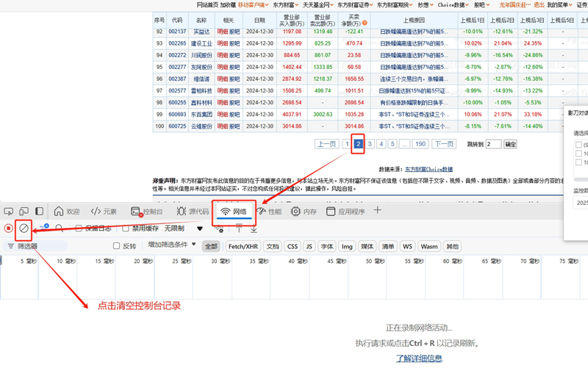Expand the 东方财富证券 top menu

pyautogui.click(x=355, y=5)
